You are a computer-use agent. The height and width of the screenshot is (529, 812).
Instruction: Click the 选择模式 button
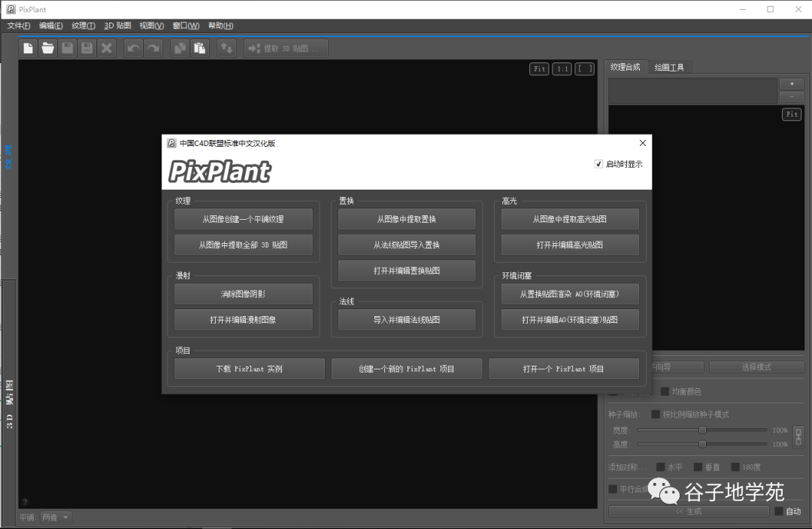click(x=756, y=366)
